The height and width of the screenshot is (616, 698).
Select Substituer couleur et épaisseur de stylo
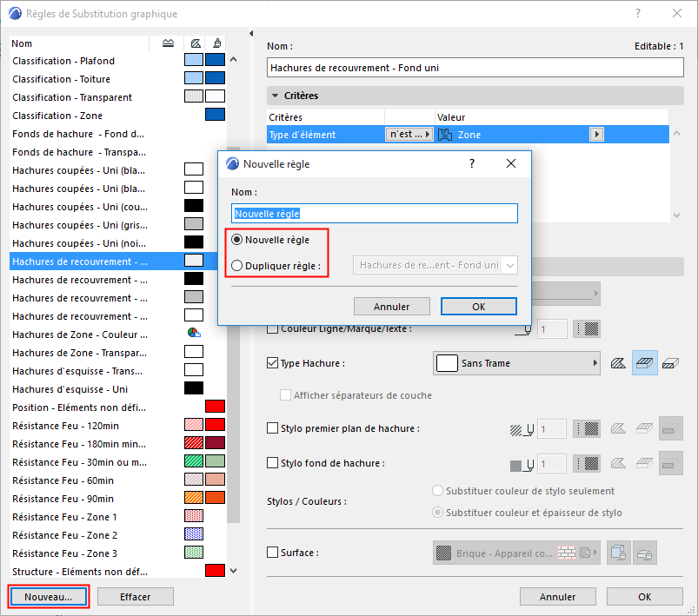coord(437,513)
